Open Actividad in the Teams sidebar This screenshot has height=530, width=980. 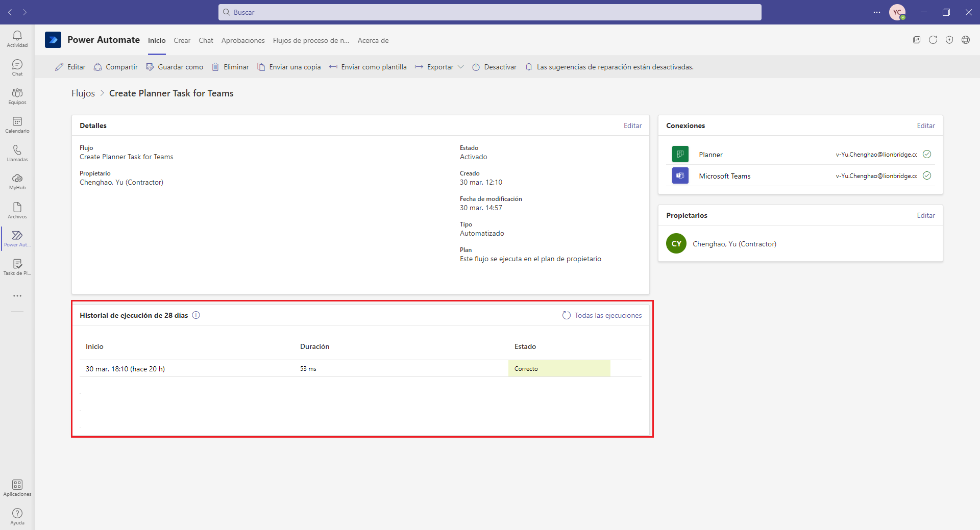point(17,39)
